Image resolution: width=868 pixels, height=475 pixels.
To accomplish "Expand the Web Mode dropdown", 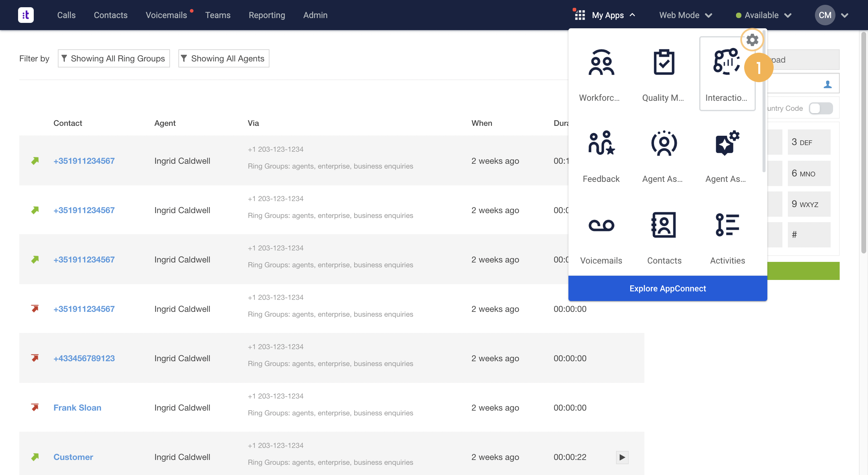I will (685, 15).
